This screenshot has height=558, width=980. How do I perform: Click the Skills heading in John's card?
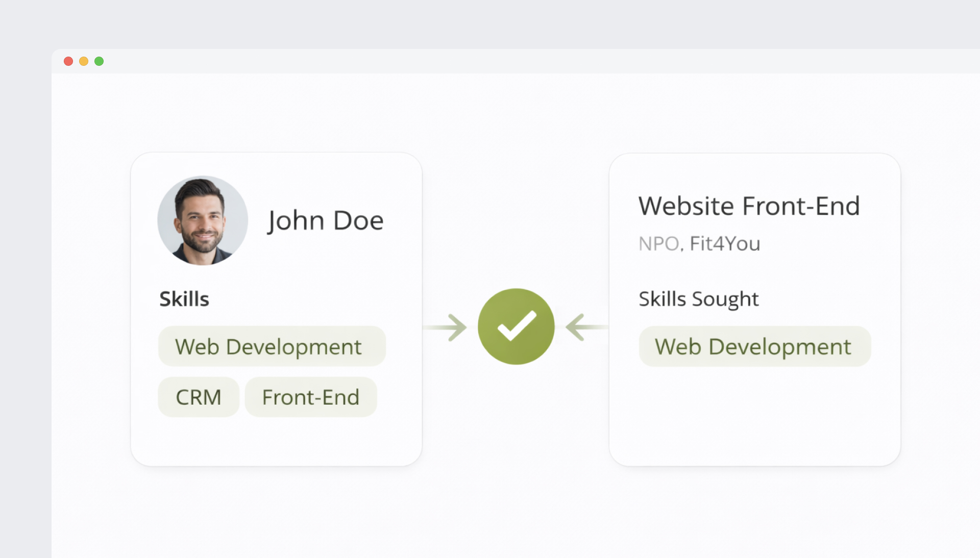tap(184, 299)
